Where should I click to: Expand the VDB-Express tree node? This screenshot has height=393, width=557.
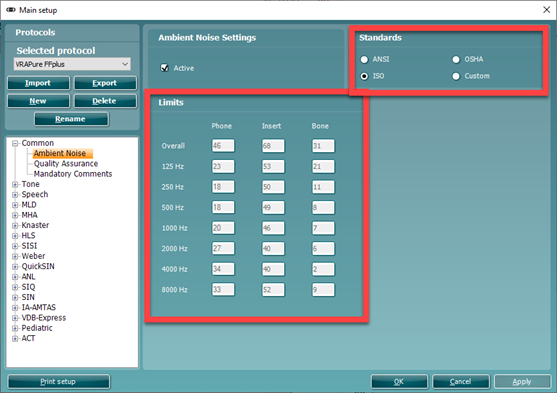(15, 318)
